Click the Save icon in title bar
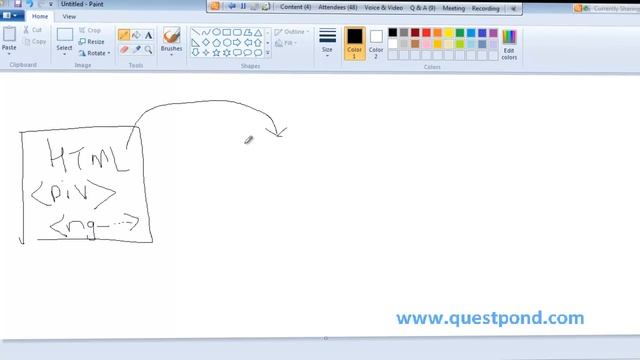The height and width of the screenshot is (360, 640). point(18,4)
